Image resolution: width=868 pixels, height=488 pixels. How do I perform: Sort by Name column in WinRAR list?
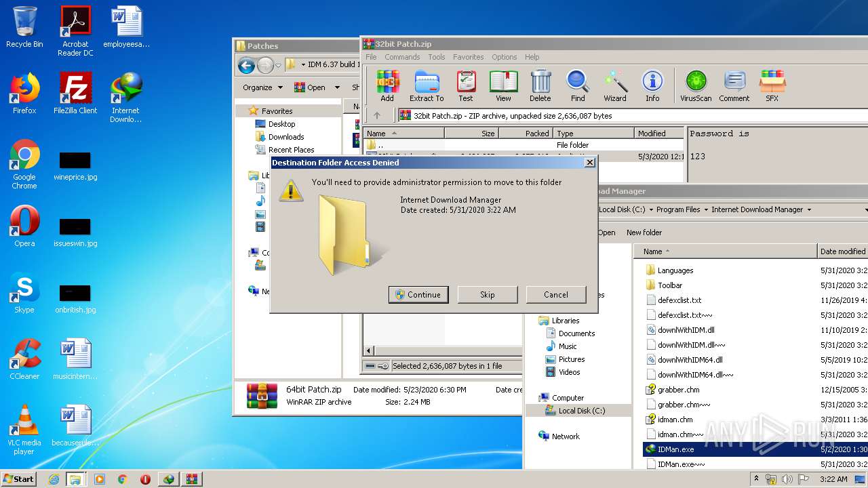[404, 134]
